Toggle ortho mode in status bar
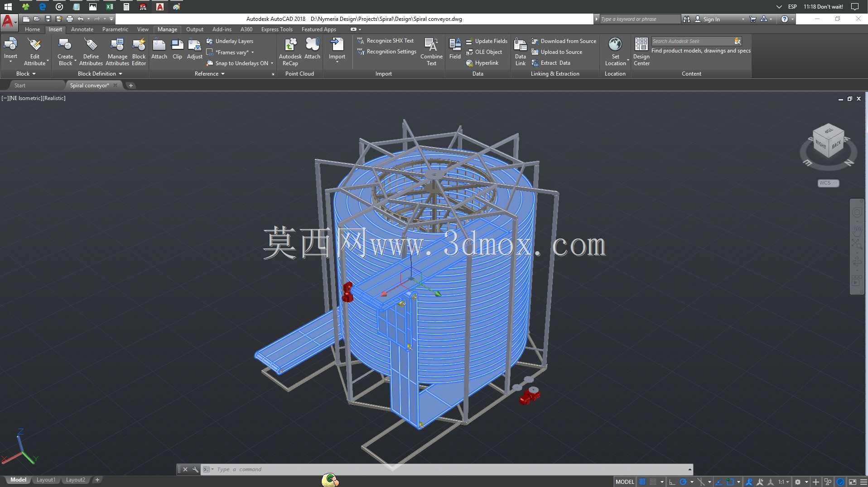The height and width of the screenshot is (487, 868). click(x=672, y=482)
